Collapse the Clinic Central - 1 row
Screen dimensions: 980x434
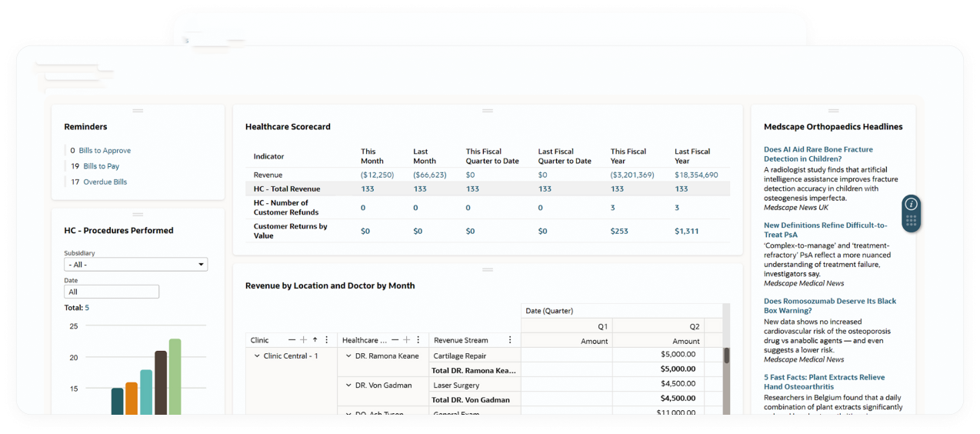click(x=257, y=356)
